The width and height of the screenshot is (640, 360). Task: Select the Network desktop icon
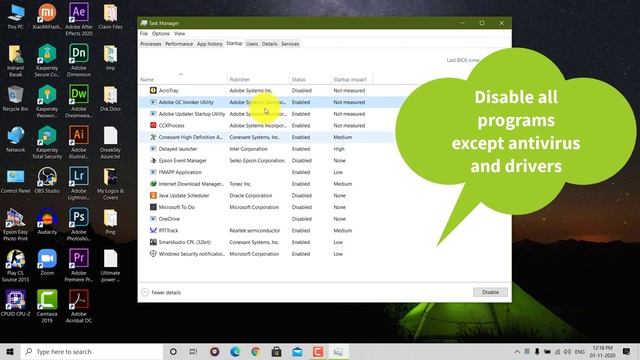tap(15, 139)
